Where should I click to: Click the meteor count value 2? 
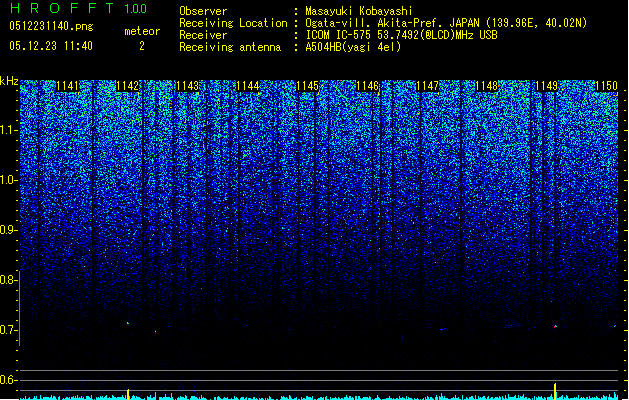point(142,46)
